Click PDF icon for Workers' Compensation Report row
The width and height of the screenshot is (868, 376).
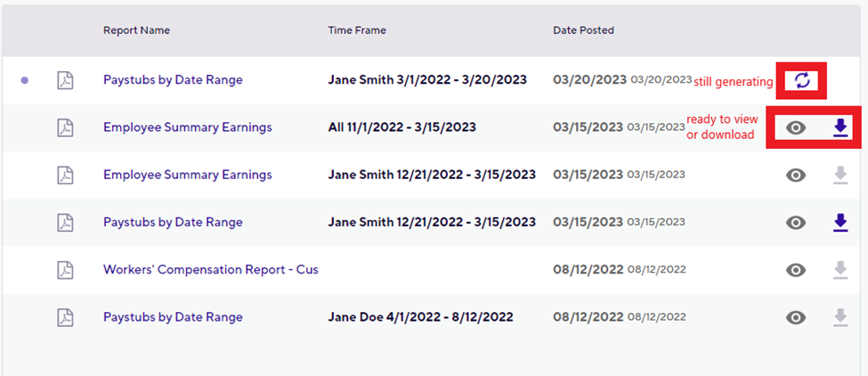tap(66, 270)
